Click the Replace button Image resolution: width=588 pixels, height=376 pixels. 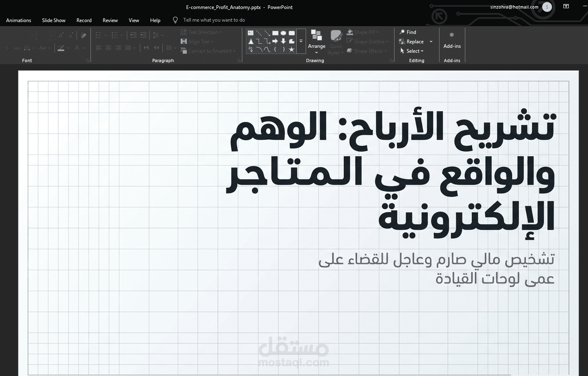tap(411, 41)
